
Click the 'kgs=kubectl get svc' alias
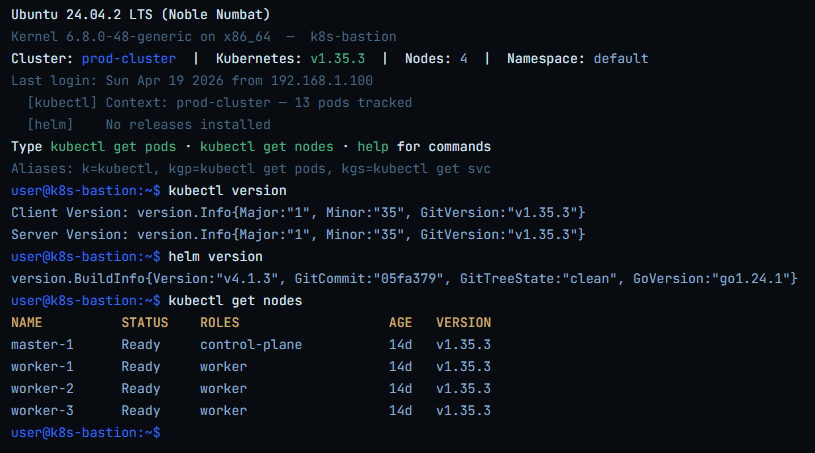416,169
